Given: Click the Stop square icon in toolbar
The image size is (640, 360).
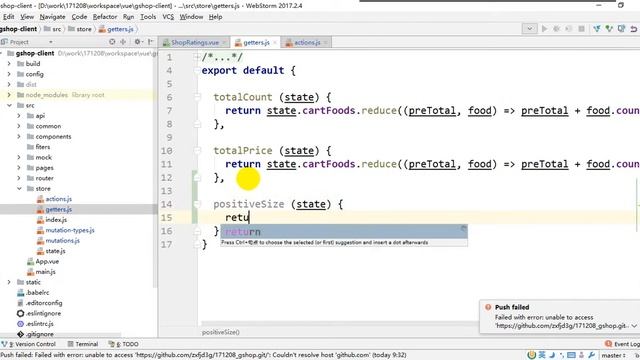Looking at the screenshot, I should pos(581,29).
